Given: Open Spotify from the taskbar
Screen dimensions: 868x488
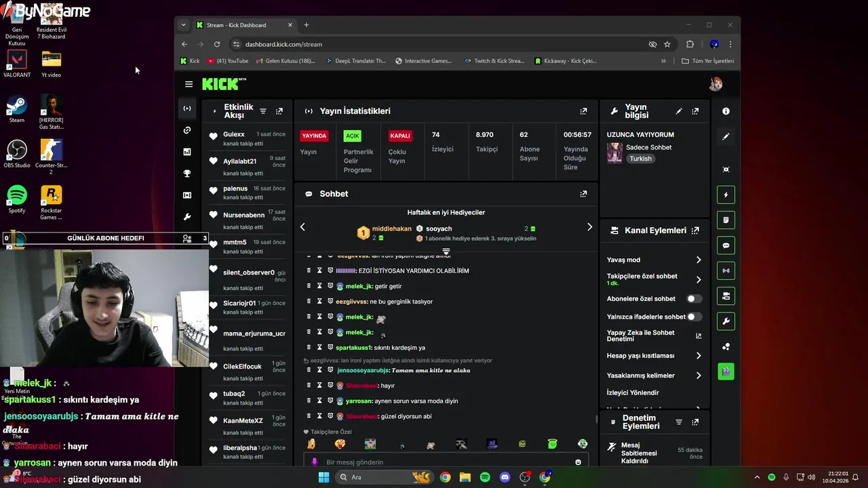Looking at the screenshot, I should [485, 477].
